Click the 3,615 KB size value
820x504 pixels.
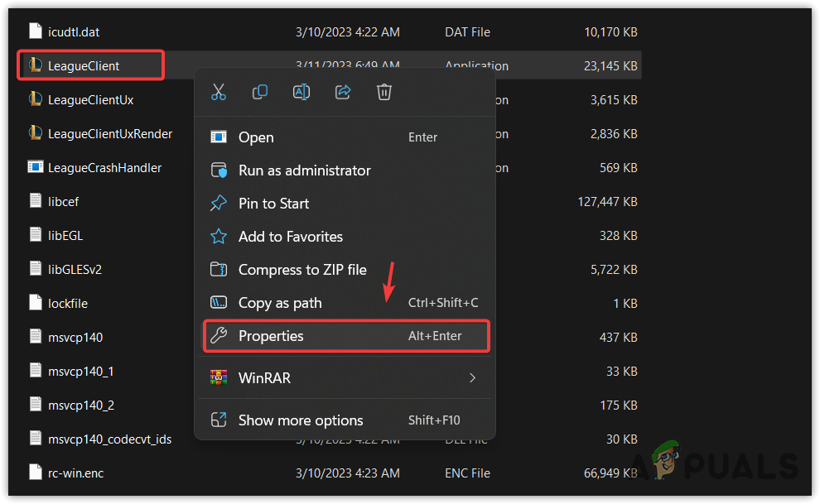[x=614, y=100]
